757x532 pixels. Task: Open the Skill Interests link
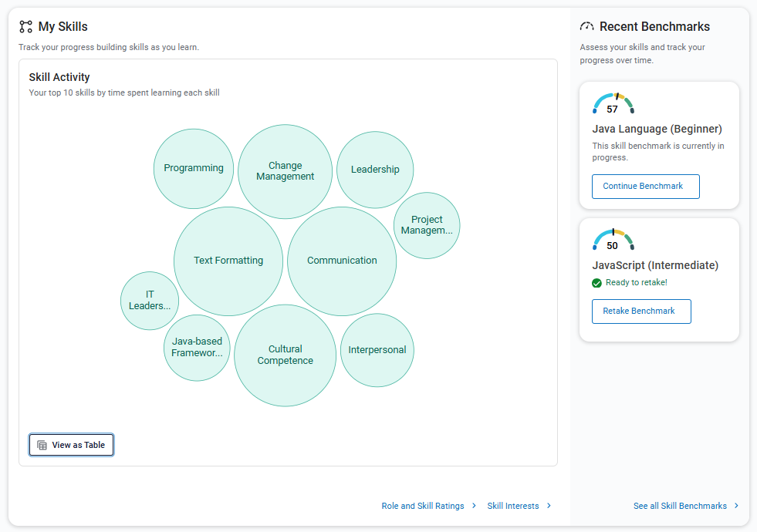click(x=513, y=506)
